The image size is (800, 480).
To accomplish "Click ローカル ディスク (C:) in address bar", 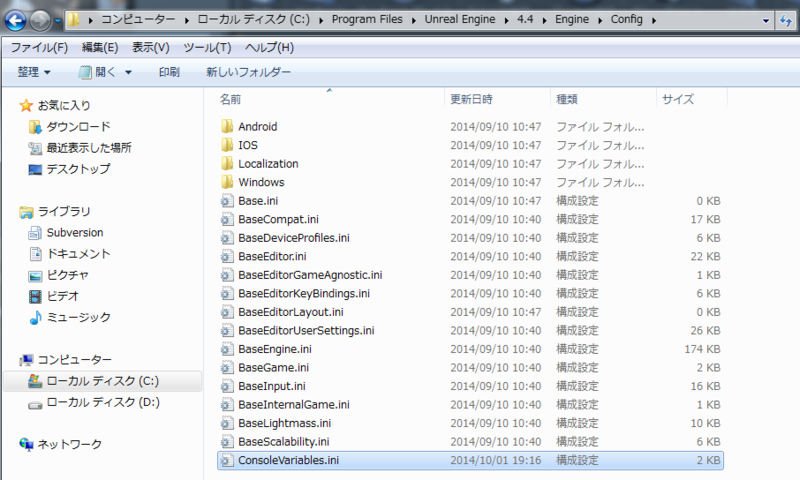I will tap(254, 19).
